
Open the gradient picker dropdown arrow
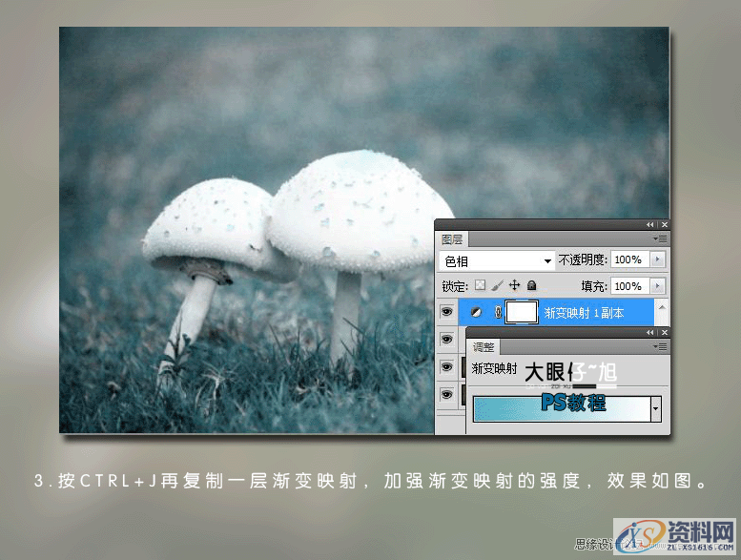point(656,408)
